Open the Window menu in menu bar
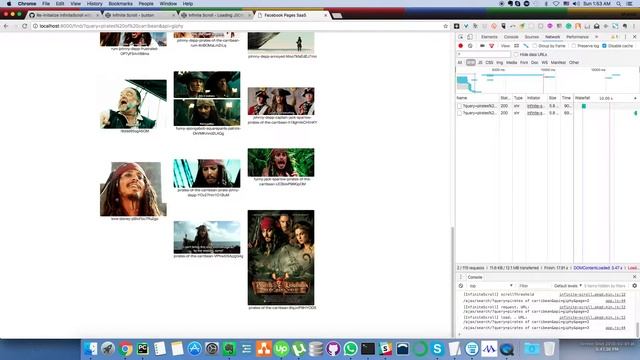This screenshot has height=360, width=640. click(168, 4)
